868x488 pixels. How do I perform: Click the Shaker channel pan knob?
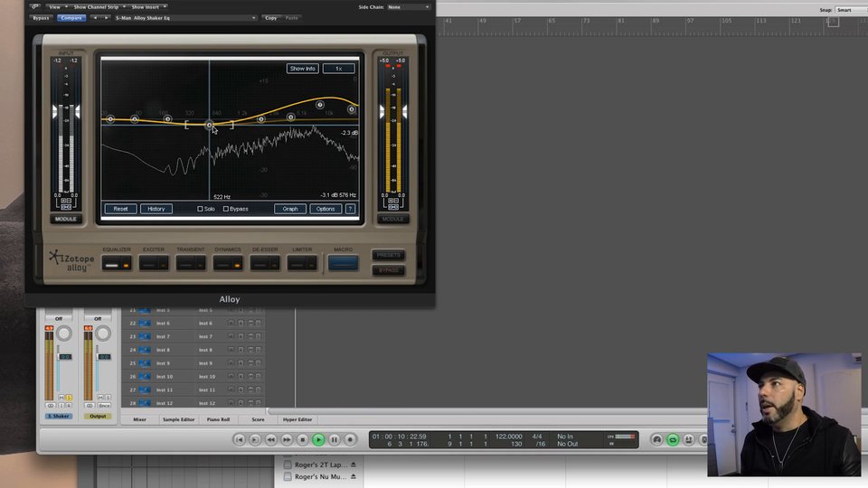tap(64, 333)
